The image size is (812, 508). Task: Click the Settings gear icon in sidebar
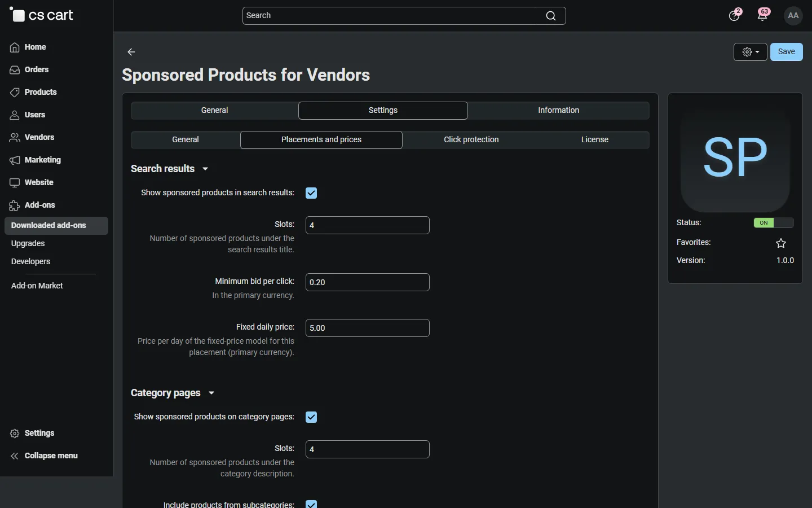(x=15, y=433)
